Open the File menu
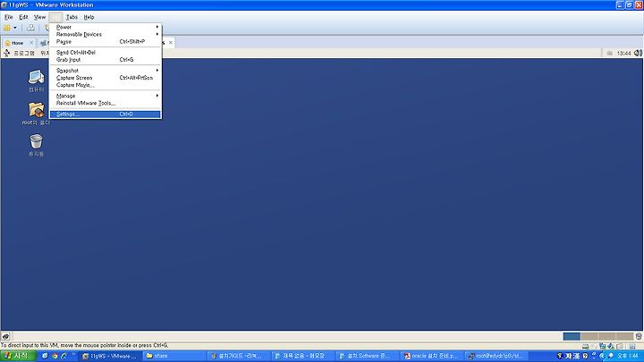Screen dimensions: 644x362 pos(9,17)
